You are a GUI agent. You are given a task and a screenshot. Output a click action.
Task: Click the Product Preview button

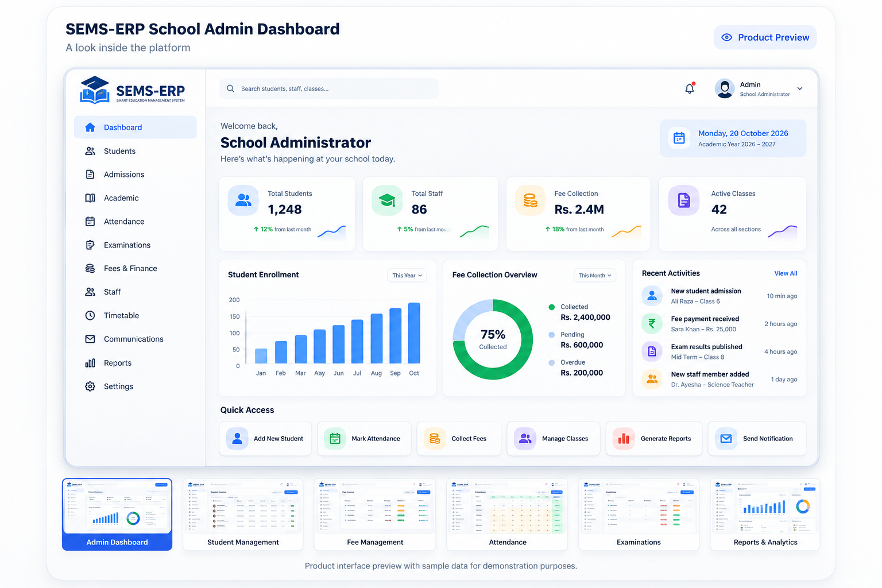[765, 37]
